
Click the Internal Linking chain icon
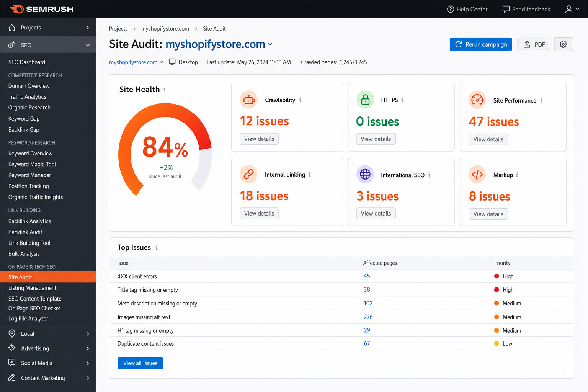(x=249, y=175)
